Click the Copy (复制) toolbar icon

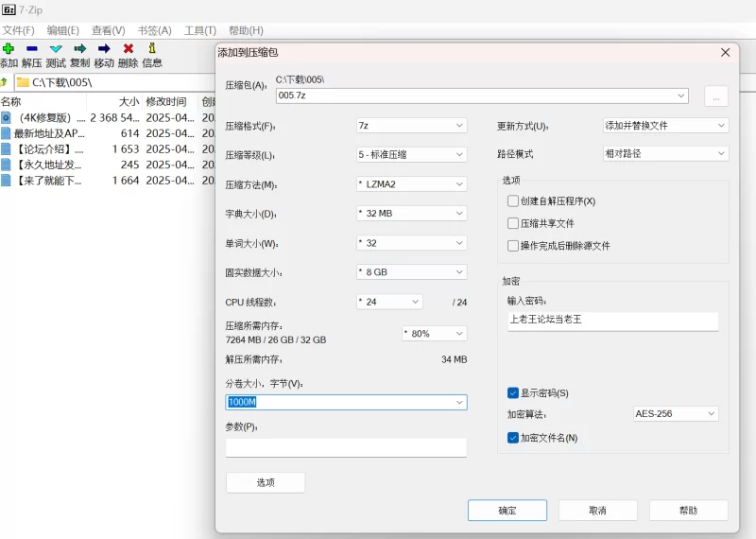[80, 48]
